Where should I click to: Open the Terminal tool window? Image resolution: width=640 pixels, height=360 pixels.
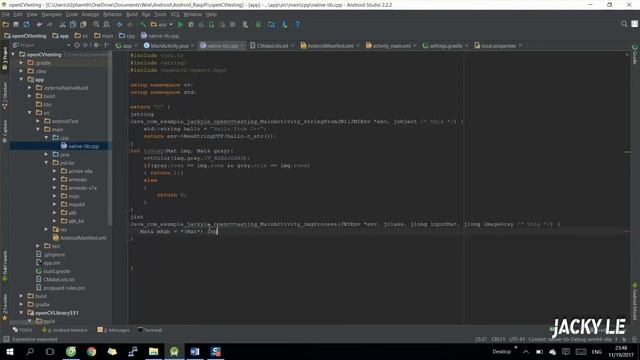tap(150, 330)
